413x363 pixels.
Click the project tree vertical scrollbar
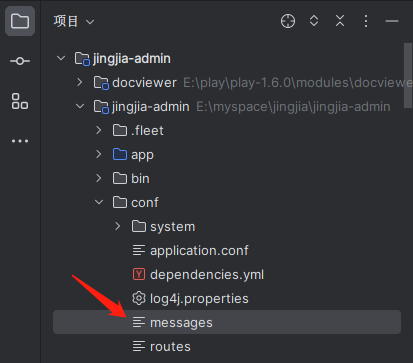point(408,76)
